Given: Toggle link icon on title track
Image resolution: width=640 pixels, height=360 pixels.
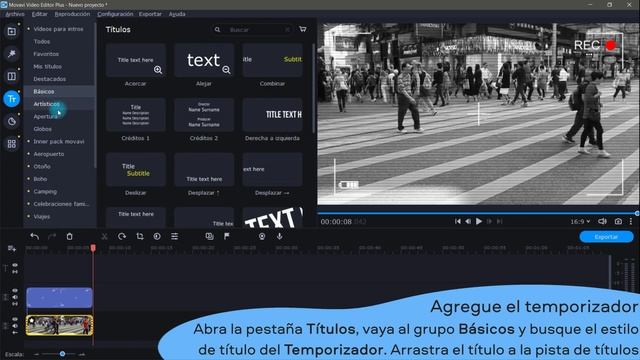Looking at the screenshot, I should click(x=15, y=272).
